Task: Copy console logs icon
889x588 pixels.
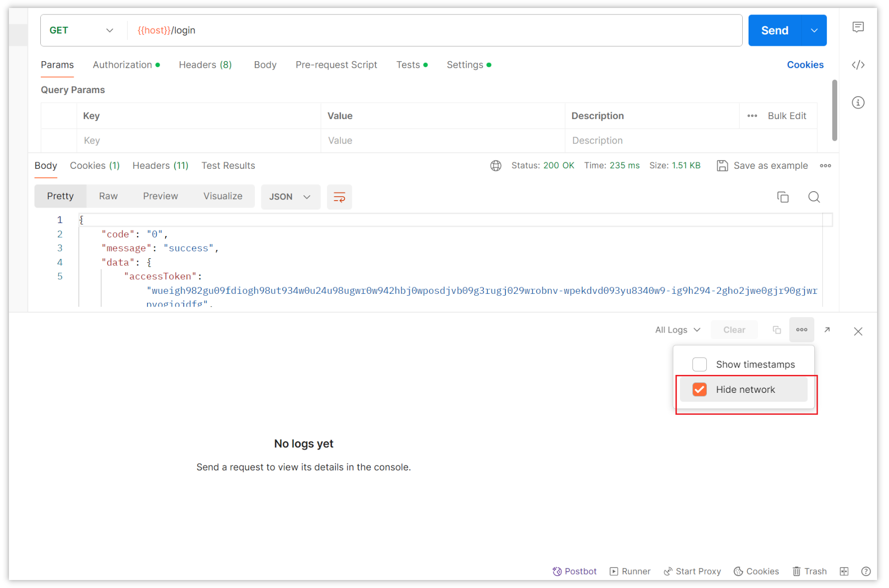Action: click(x=777, y=330)
